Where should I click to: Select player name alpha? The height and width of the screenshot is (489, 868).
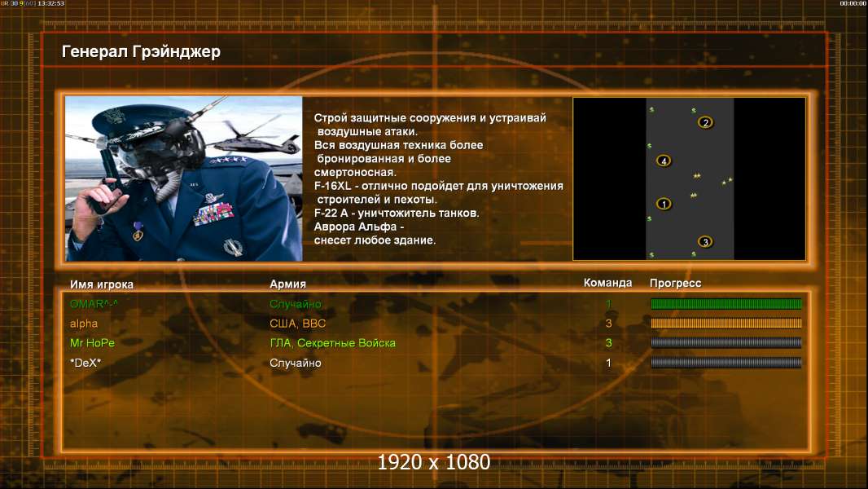point(84,324)
